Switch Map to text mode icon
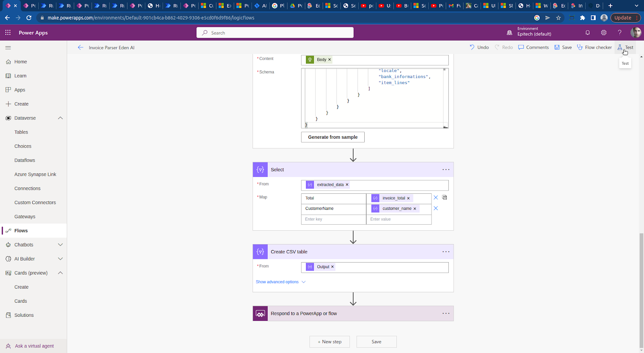This screenshot has width=644, height=353. click(x=444, y=197)
